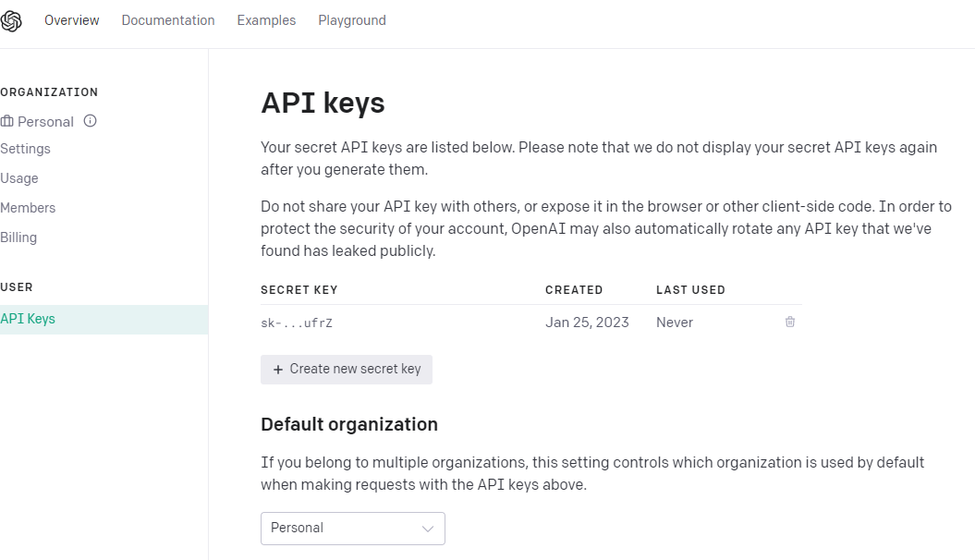The width and height of the screenshot is (975, 560).
Task: Delete the sk-...ufrZ key via trash icon
Action: coord(789,322)
